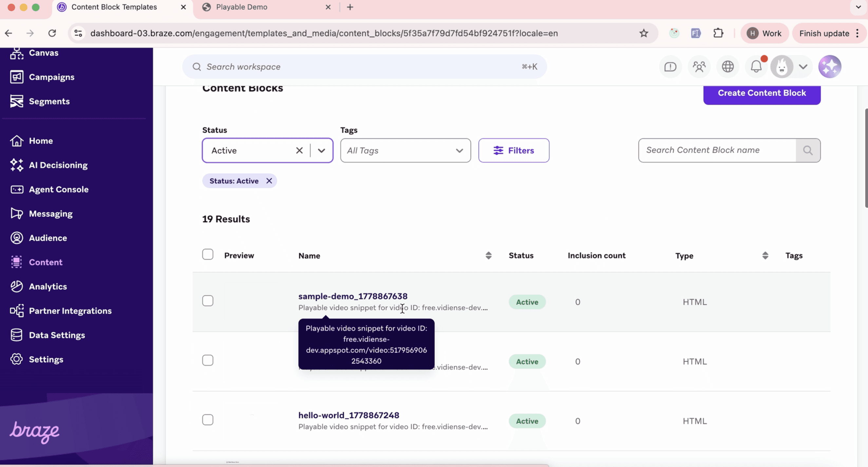Open Partner Integrations in sidebar
868x467 pixels.
point(61,311)
